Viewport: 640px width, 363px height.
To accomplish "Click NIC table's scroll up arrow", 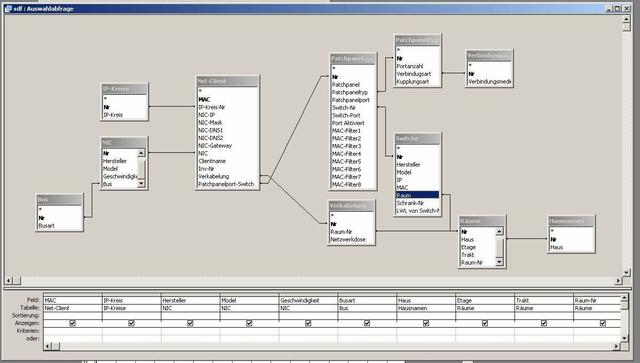I will click(141, 153).
